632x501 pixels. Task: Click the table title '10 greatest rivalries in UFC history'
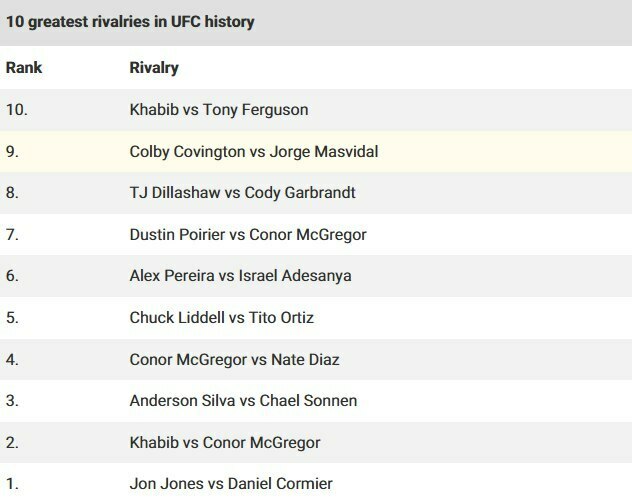(x=130, y=22)
